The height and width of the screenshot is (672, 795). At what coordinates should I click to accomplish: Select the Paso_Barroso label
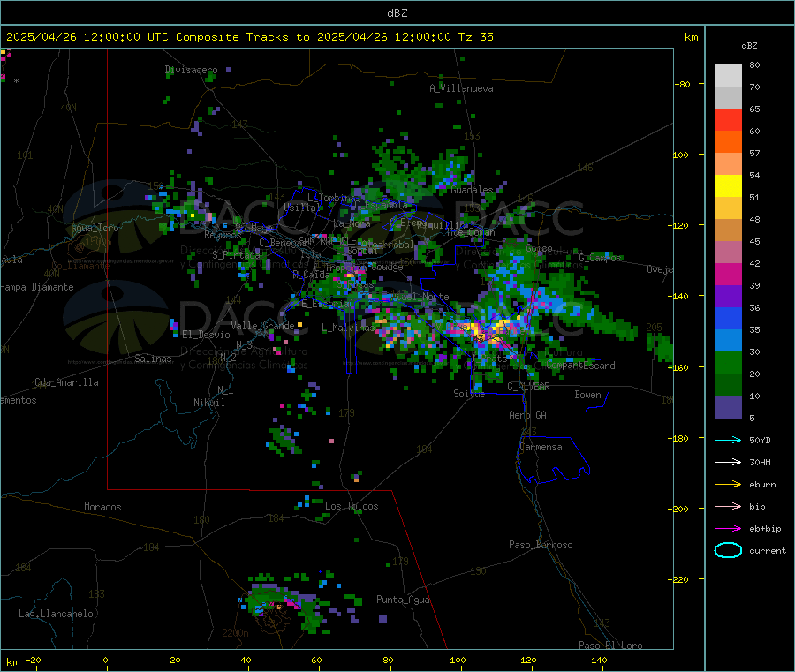pos(541,545)
